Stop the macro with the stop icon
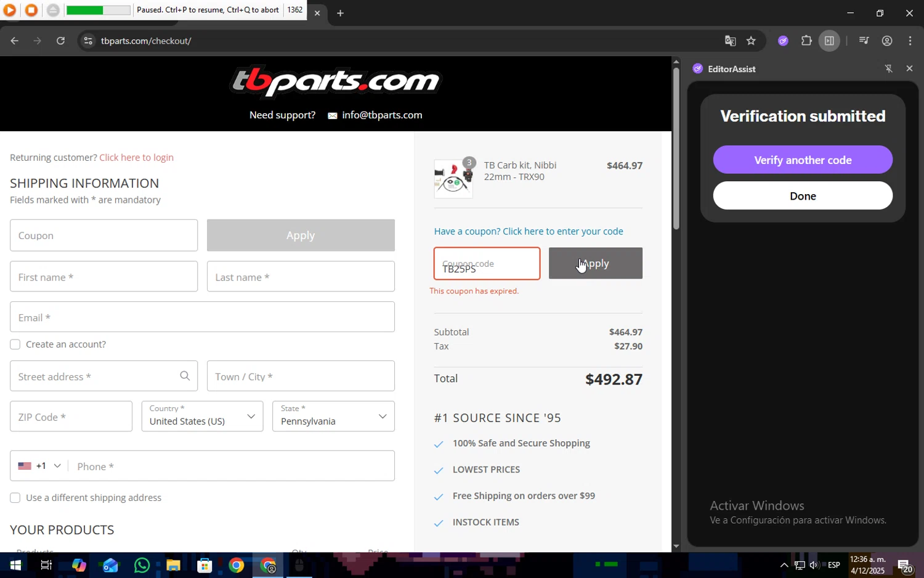The width and height of the screenshot is (924, 578). pos(31,10)
